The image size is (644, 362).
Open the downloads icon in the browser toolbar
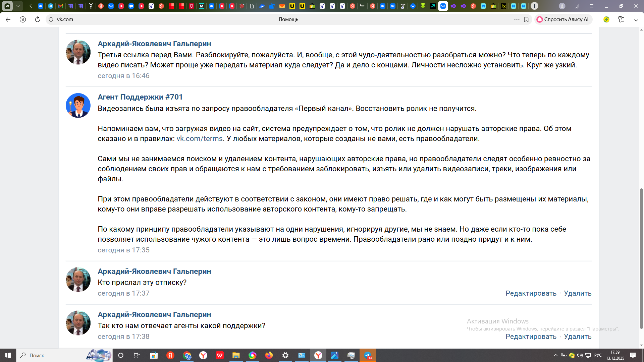pyautogui.click(x=636, y=19)
